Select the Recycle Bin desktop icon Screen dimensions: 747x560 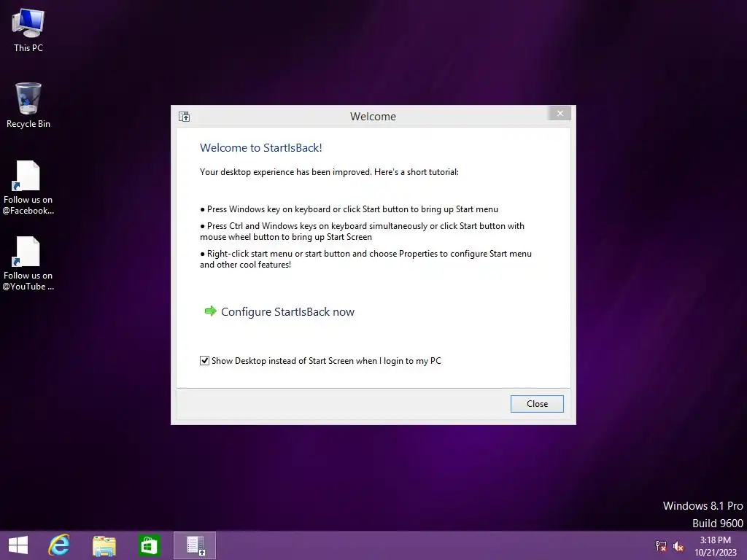(28, 105)
